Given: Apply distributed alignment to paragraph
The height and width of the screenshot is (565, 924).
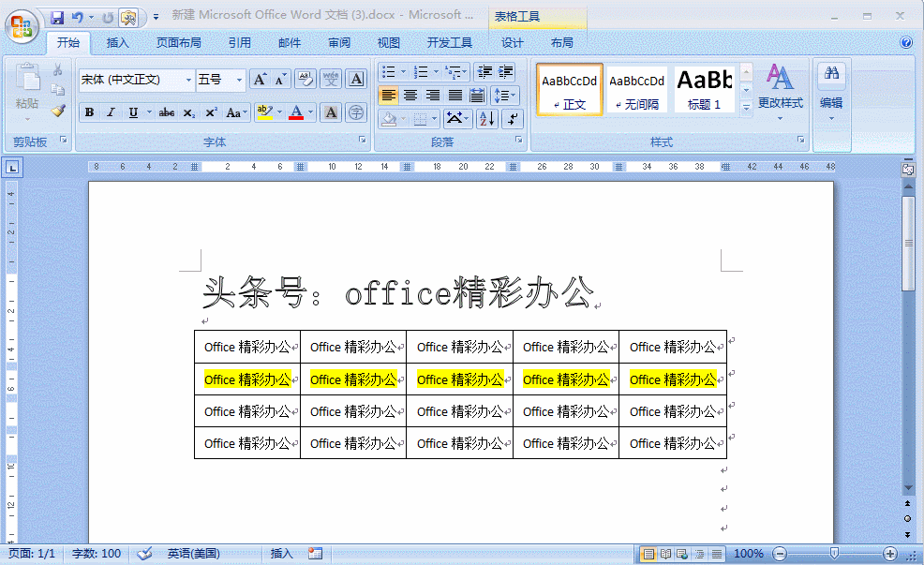Looking at the screenshot, I should point(477,96).
